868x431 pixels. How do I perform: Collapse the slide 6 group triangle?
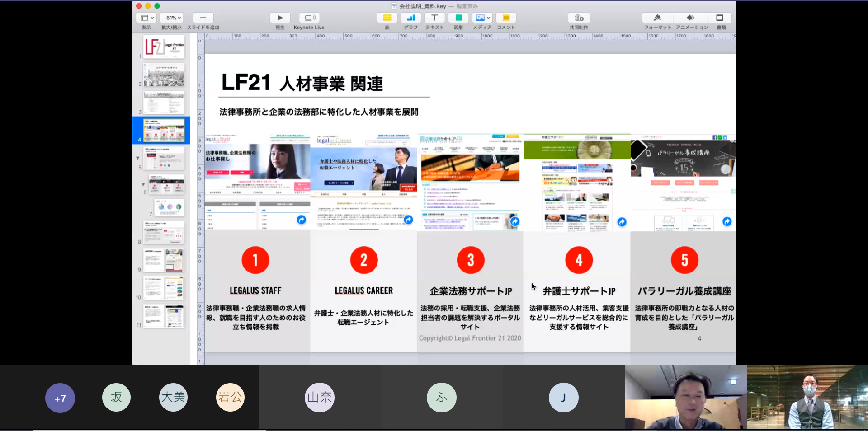pyautogui.click(x=143, y=184)
